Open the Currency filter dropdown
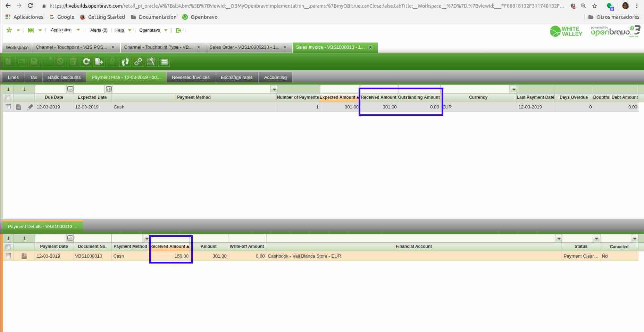 pos(514,89)
